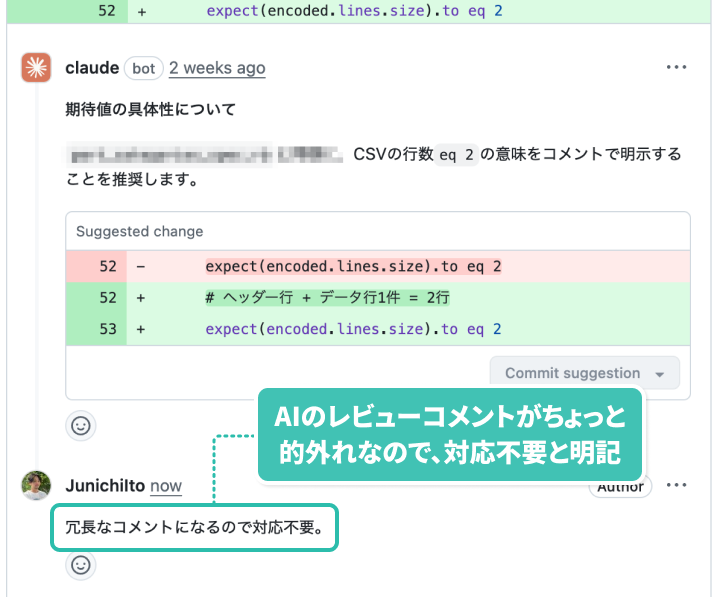
Task: Open the three-dot menu on Junichilto's reply
Action: (x=677, y=486)
